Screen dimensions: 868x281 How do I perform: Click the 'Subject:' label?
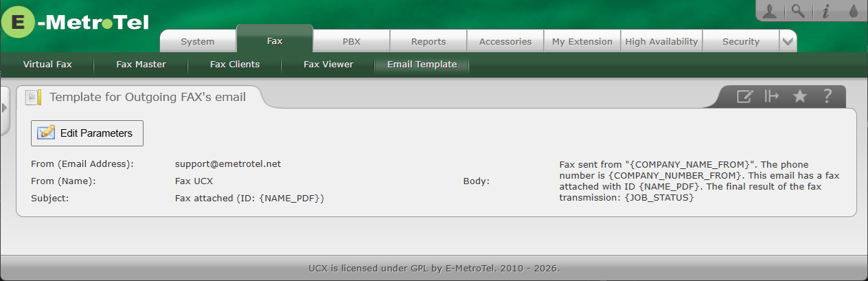[50, 199]
